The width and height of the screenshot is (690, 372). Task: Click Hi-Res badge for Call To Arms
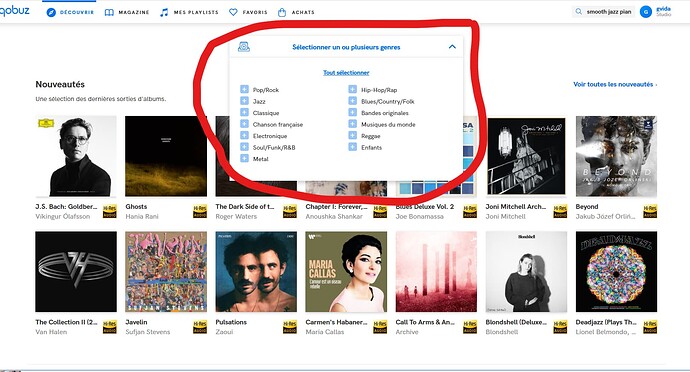click(470, 327)
